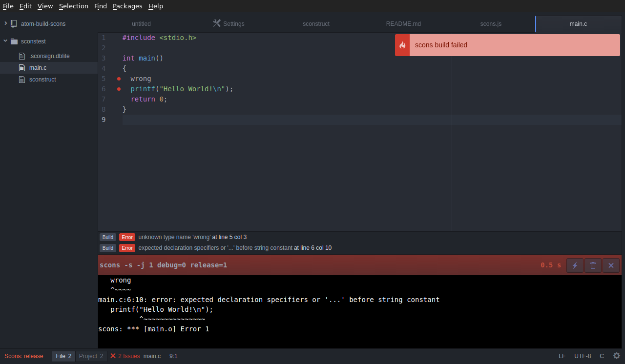Click the Error badge for line 6 message
625x364 pixels.
(x=127, y=248)
